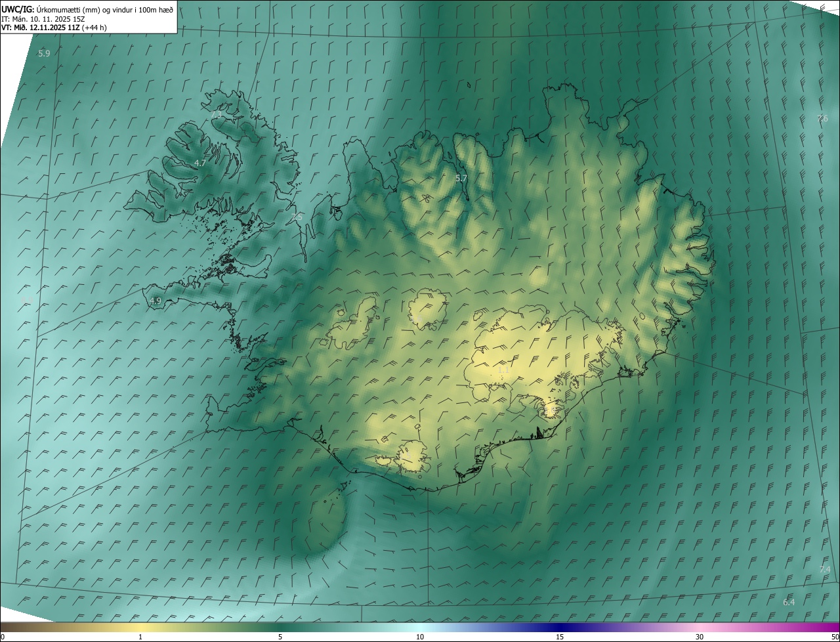
Task: Click the 1.1 value label on Vatnajökull
Action: tap(503, 370)
